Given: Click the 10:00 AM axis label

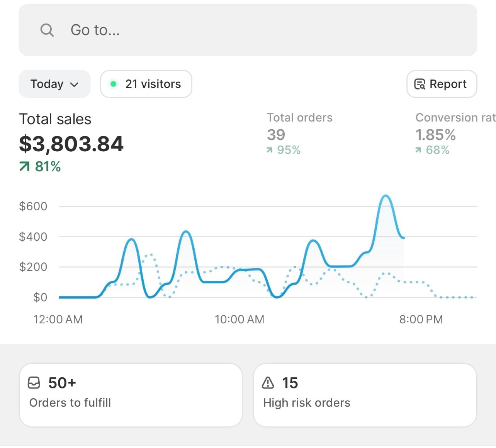Looking at the screenshot, I should click(240, 320).
